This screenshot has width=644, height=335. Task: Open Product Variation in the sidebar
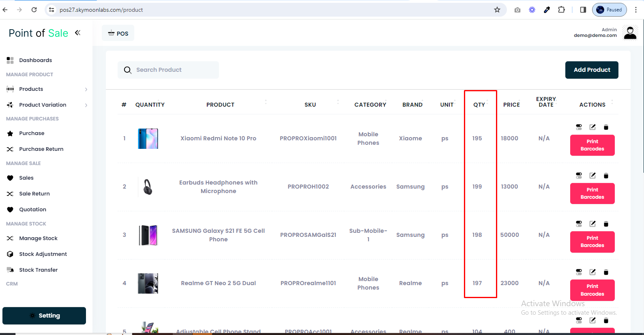pos(43,105)
